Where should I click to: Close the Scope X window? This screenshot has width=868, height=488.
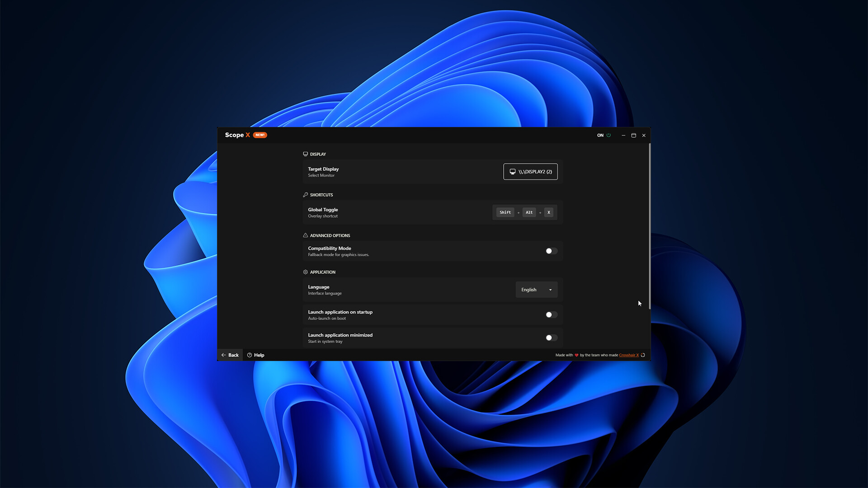(x=644, y=135)
